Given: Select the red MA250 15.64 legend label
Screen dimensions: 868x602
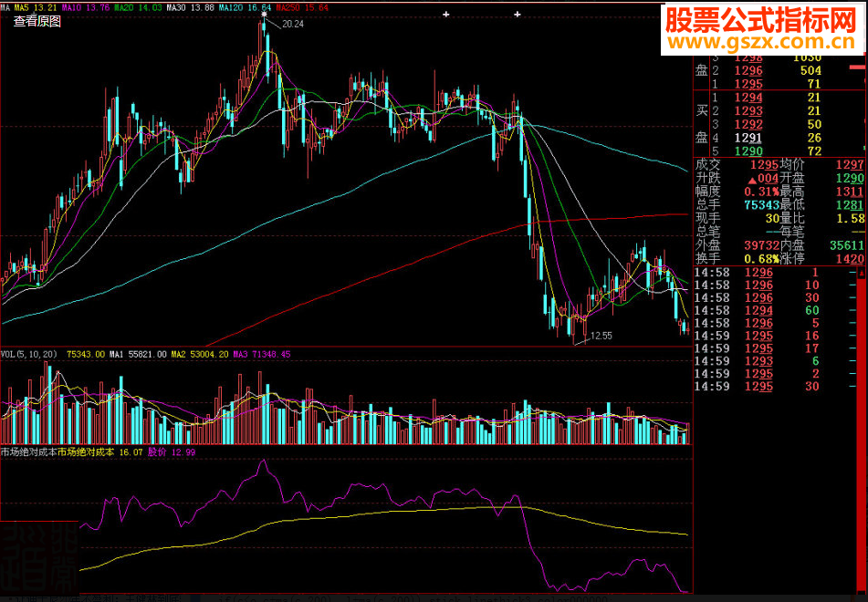Looking at the screenshot, I should coord(302,7).
